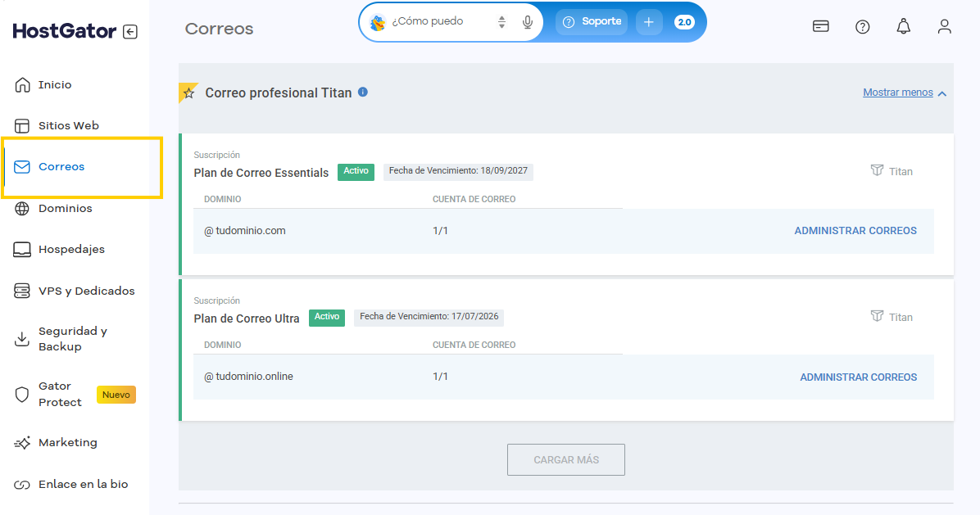
Task: Open the billing credit card icon
Action: click(x=820, y=26)
